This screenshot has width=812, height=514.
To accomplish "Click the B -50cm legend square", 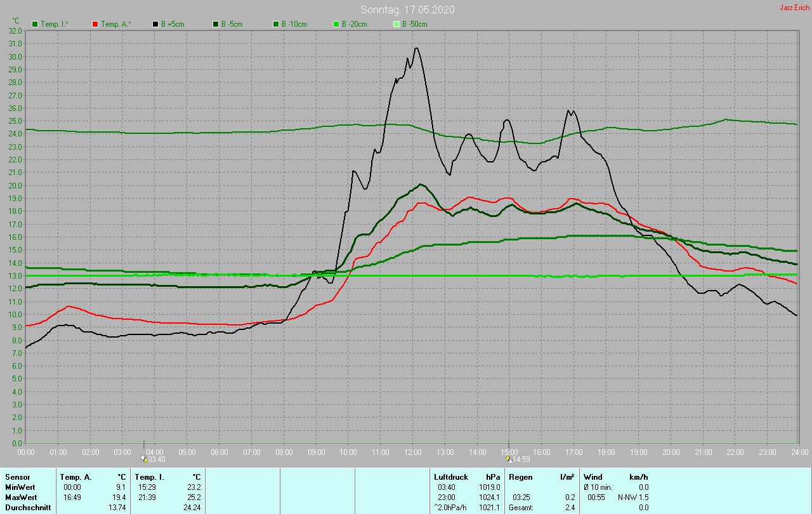I will click(x=396, y=24).
